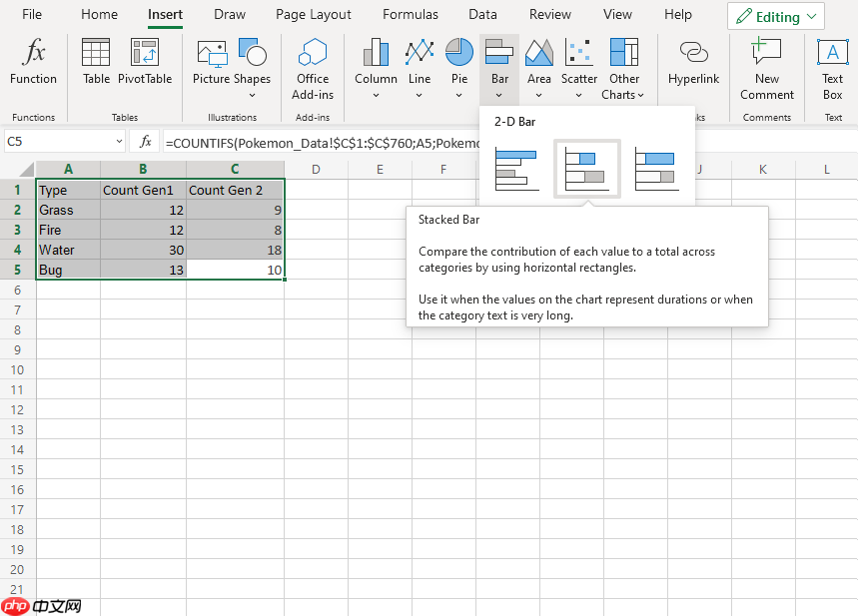Image resolution: width=858 pixels, height=616 pixels.
Task: Collapse the Bar chart dropdown arrow
Action: coord(499,95)
